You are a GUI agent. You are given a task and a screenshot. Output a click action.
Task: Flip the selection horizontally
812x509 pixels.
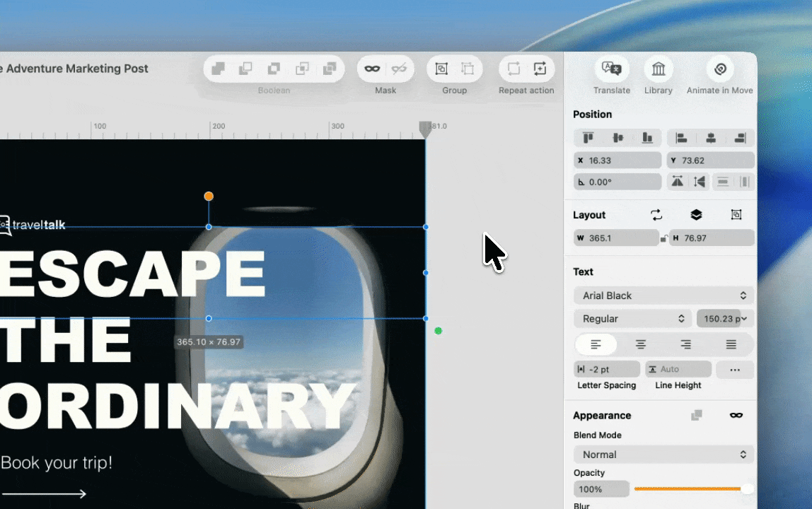coord(677,182)
